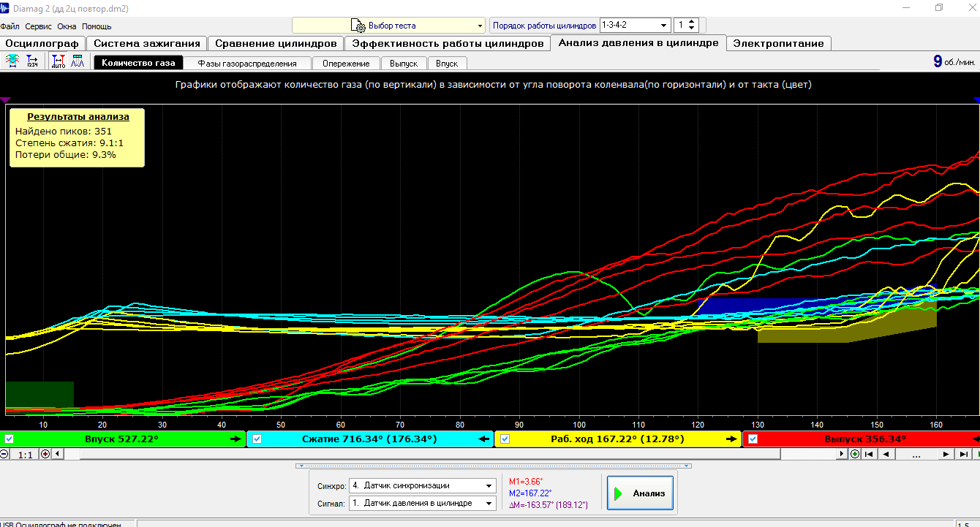Click the cyan Сжатие 716.34° stroke bar
This screenshot has width=980, height=527.
pyautogui.click(x=370, y=439)
